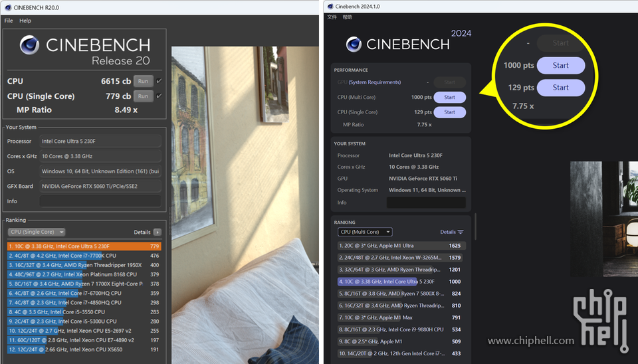Select the Intel Core i7-7700K ranking row
This screenshot has height=364, width=638.
coord(84,256)
